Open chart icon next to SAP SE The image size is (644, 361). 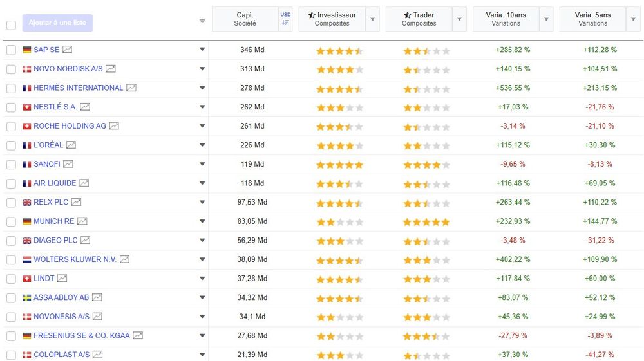click(x=68, y=50)
